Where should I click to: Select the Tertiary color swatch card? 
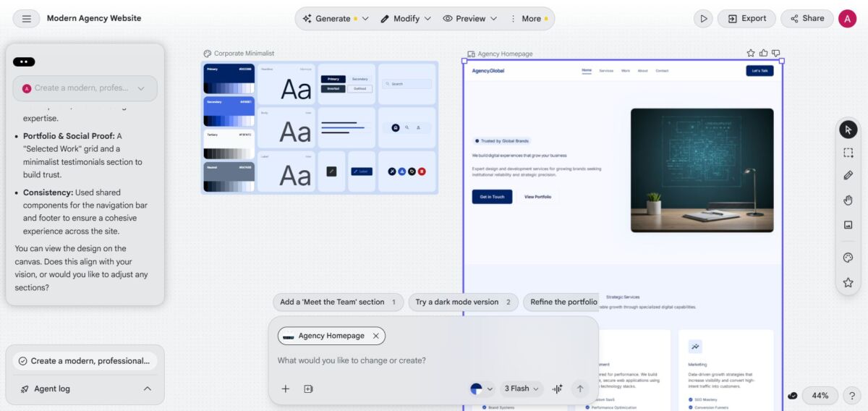(x=229, y=144)
